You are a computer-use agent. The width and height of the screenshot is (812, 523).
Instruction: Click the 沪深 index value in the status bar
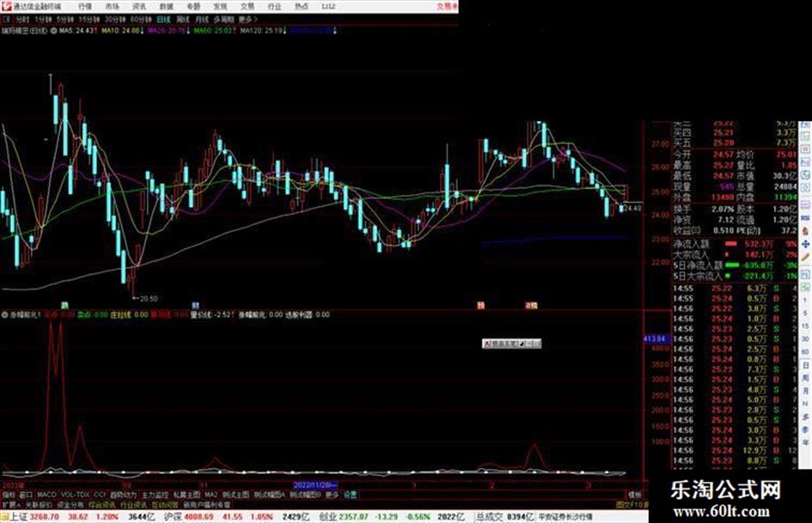pyautogui.click(x=198, y=517)
